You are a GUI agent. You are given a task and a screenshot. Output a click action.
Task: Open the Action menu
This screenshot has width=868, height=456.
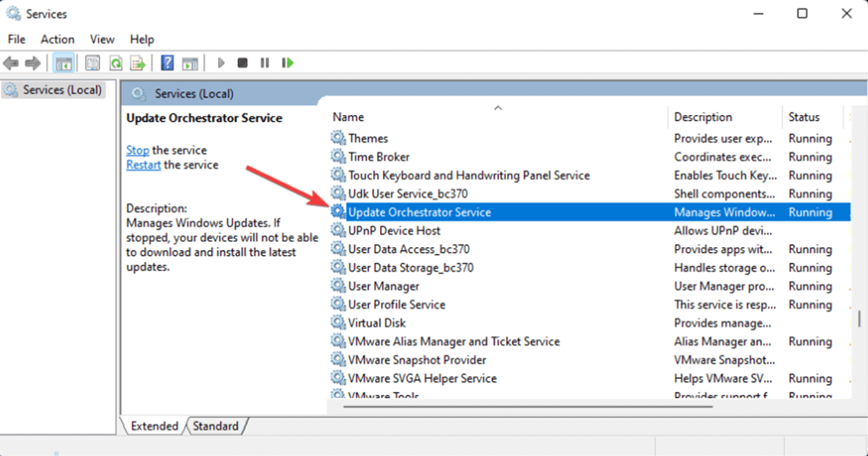click(x=57, y=39)
